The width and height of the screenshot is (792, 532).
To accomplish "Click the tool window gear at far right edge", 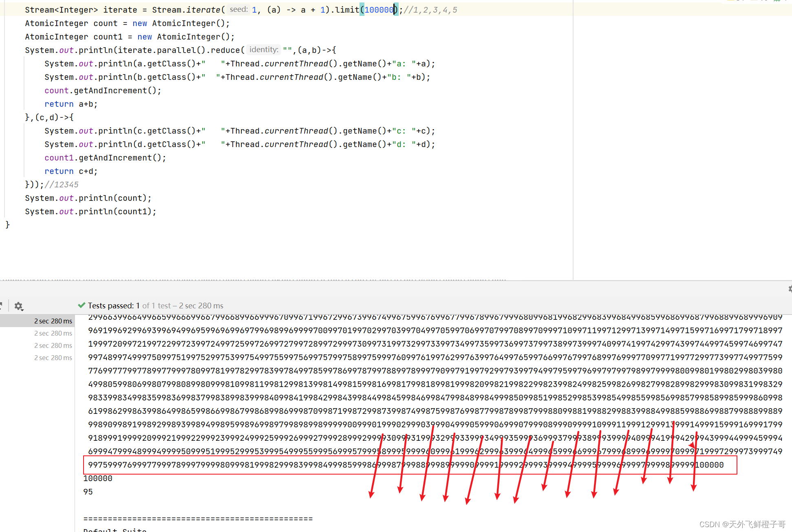I will click(790, 289).
